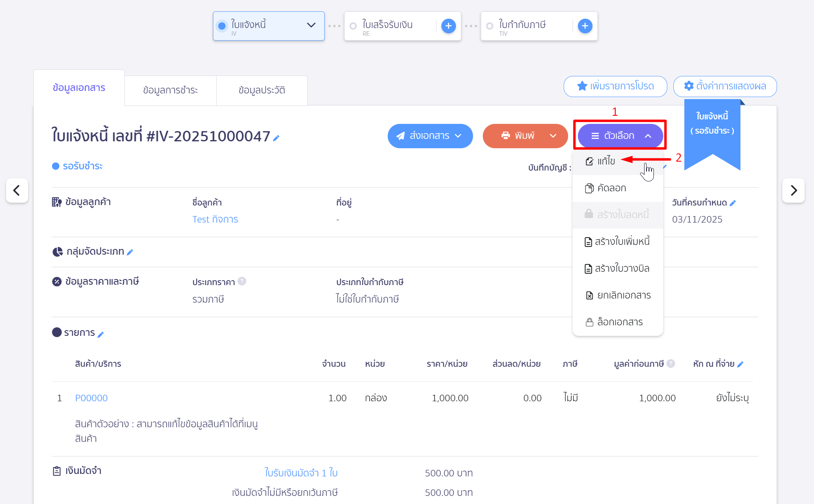Select the ใบเสร็จรับเงิน RE radio circle
This screenshot has width=814, height=504.
[x=353, y=26]
